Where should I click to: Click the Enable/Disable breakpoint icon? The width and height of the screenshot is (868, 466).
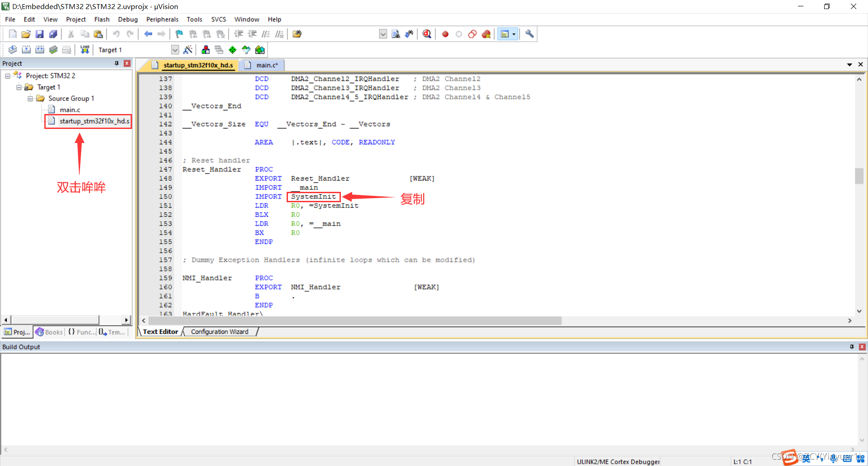coord(459,34)
